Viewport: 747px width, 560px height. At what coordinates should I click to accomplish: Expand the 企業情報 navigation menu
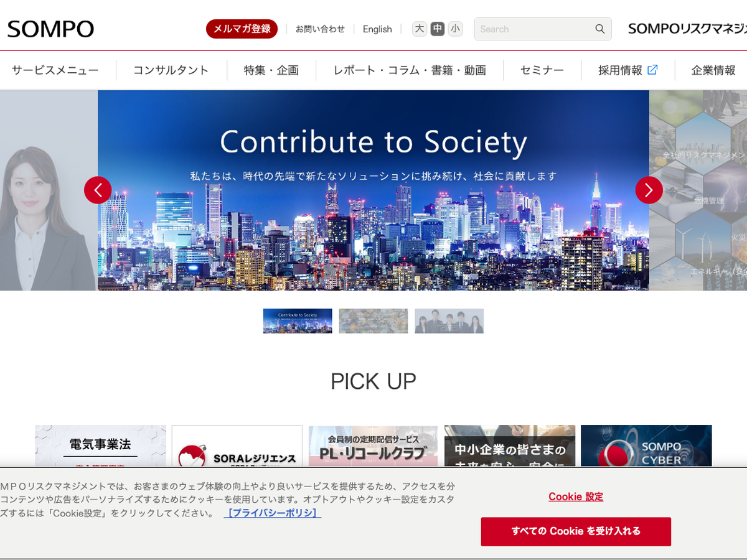(x=713, y=70)
